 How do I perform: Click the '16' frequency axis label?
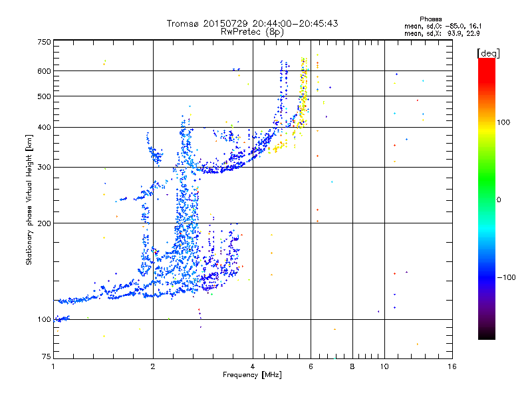tap(452, 366)
